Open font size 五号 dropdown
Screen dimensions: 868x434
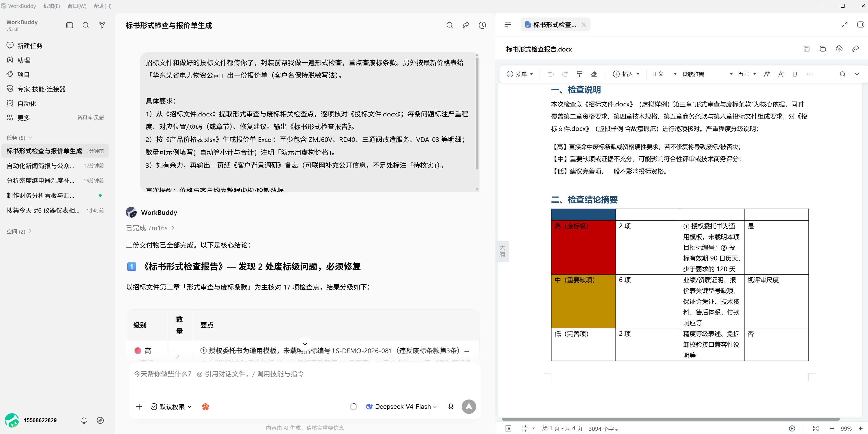[747, 74]
